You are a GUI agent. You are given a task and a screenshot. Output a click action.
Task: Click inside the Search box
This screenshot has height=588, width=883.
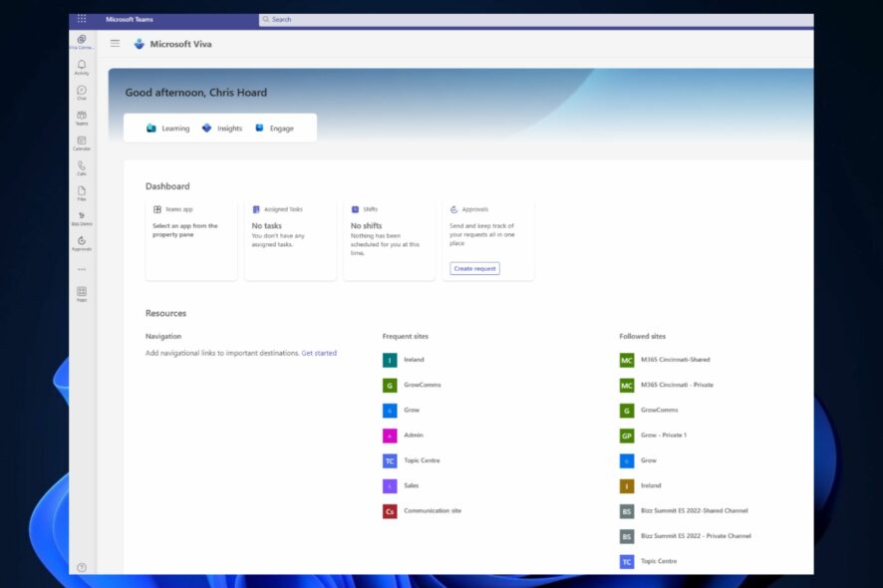click(536, 20)
